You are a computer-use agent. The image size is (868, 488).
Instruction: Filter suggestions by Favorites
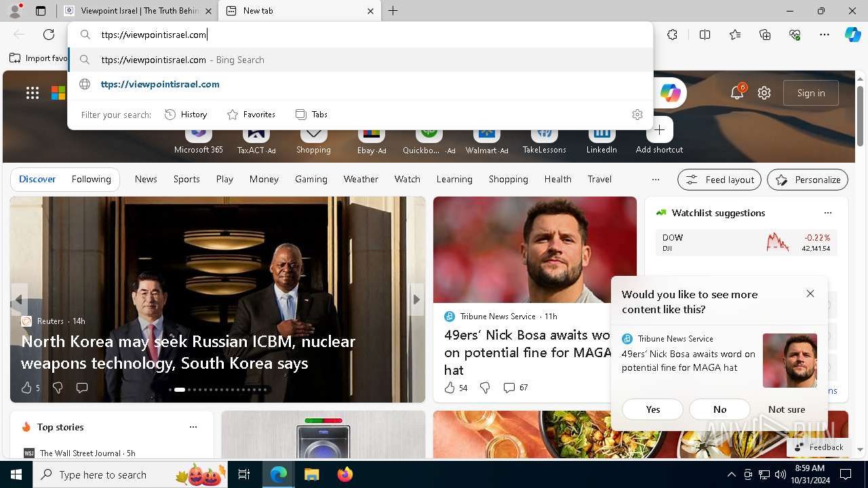[x=251, y=115]
